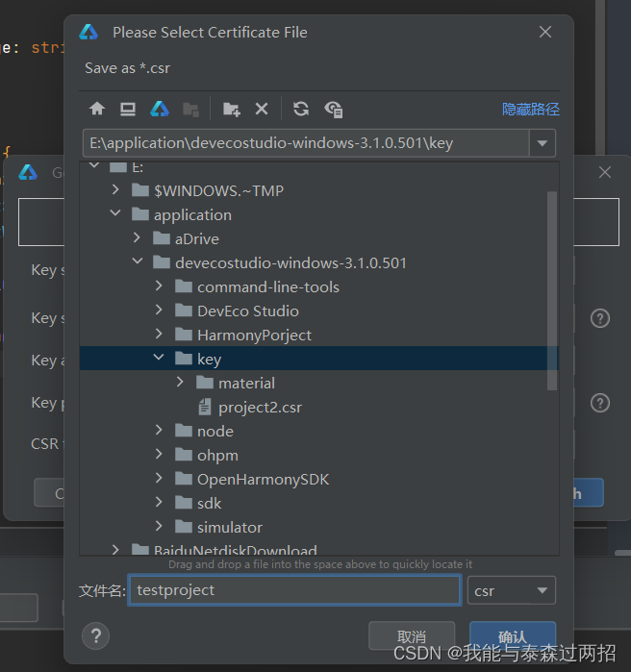The image size is (631, 672).
Task: Click the DevEco Studio folder icon
Action: tap(184, 310)
